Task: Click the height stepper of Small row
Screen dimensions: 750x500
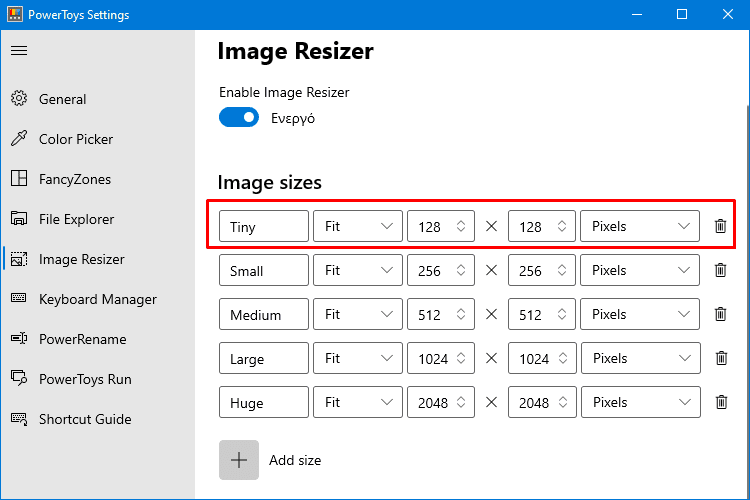Action: [x=562, y=270]
